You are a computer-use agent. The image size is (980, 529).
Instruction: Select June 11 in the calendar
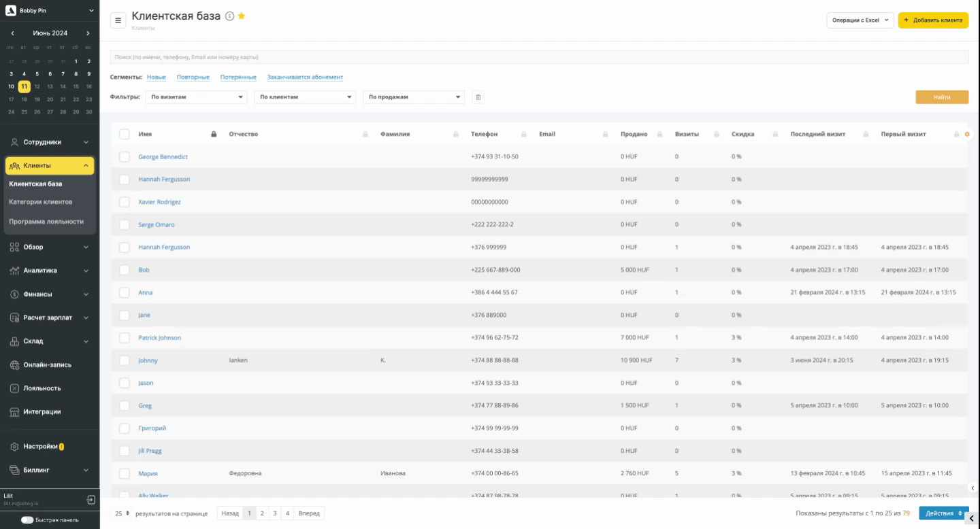coord(24,86)
